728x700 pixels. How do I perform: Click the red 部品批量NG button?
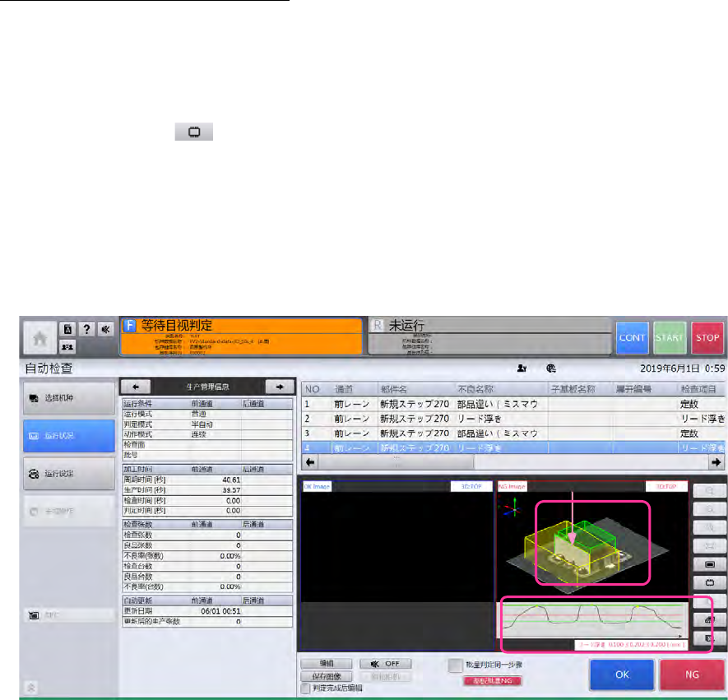[493, 681]
